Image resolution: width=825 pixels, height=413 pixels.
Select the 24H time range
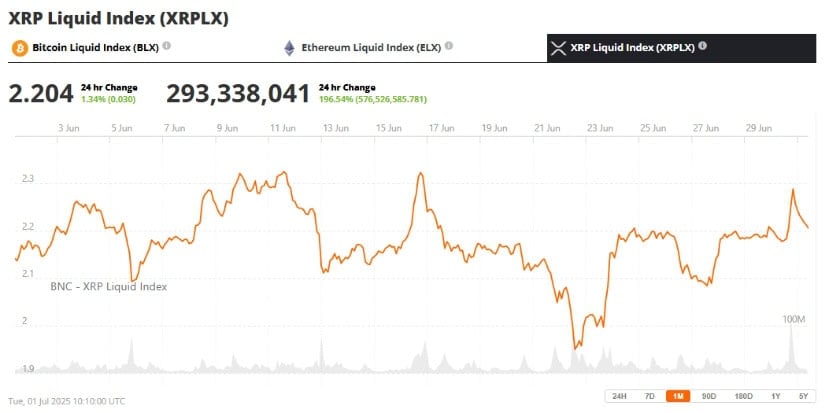(x=619, y=396)
